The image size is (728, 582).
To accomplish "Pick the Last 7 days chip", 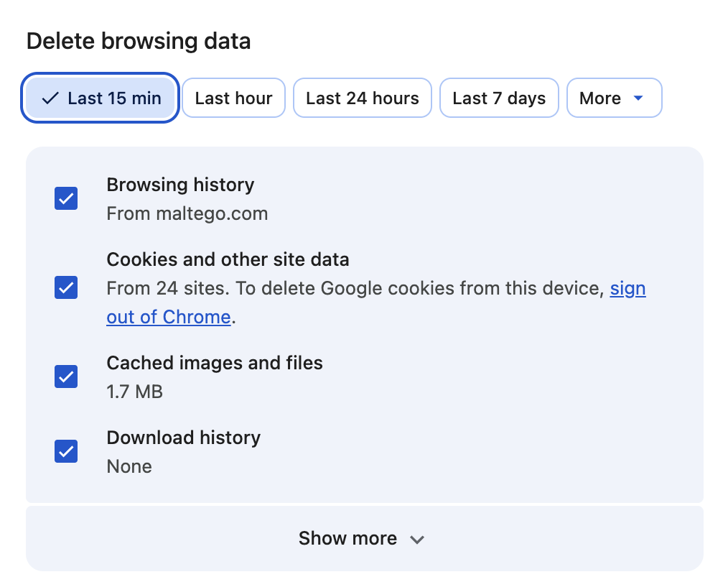I will 499,98.
